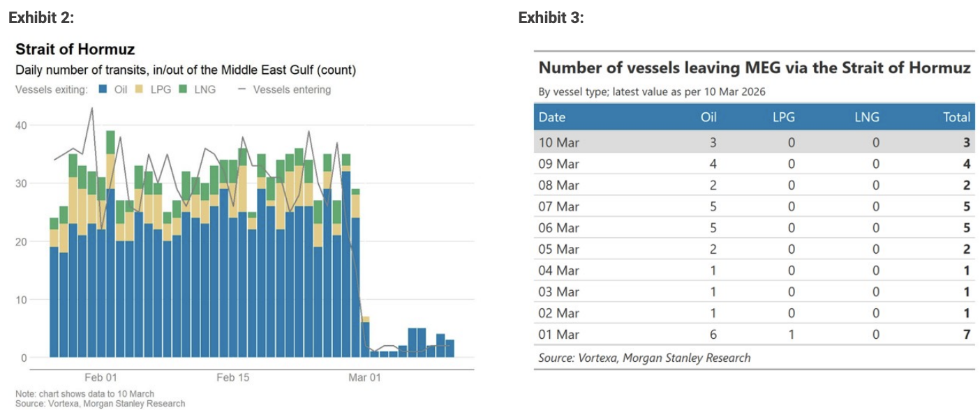Select the bold Total value 7
980x410 pixels.
point(967,335)
